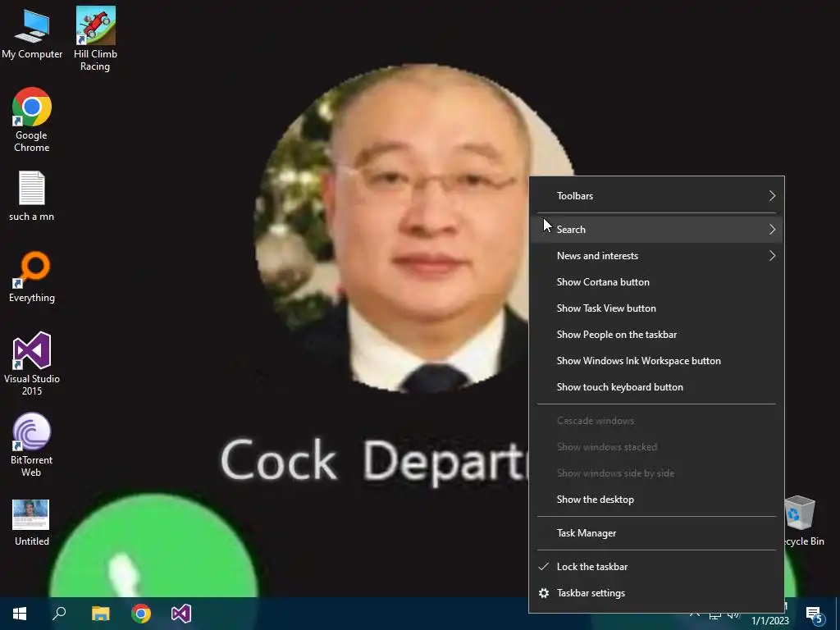Choose News and interests menu entry
The image size is (840, 630).
point(656,256)
